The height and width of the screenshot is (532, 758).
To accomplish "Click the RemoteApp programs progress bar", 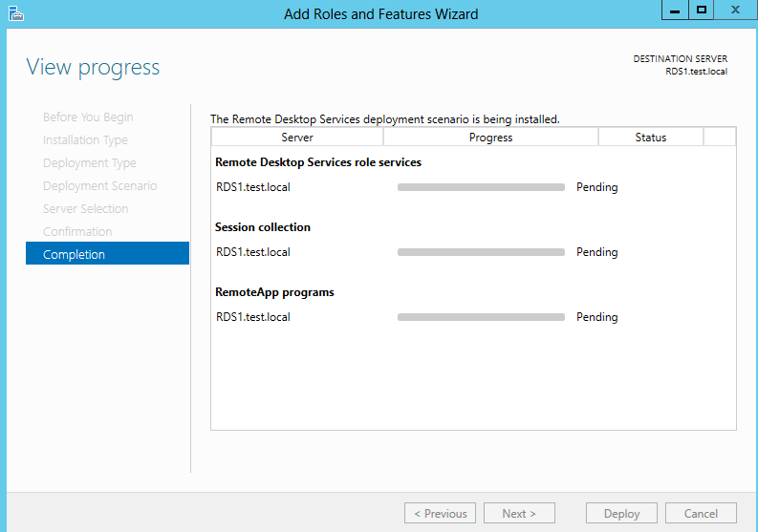I will point(481,317).
